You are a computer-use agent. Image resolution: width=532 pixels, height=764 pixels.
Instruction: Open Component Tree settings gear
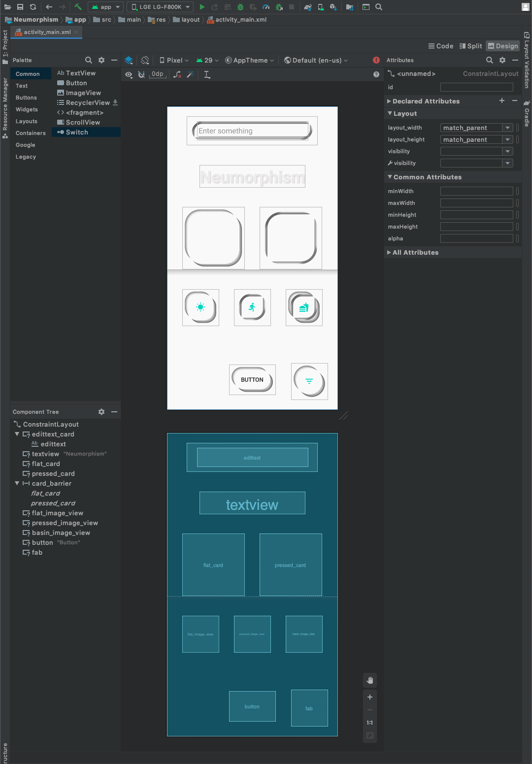pos(101,412)
